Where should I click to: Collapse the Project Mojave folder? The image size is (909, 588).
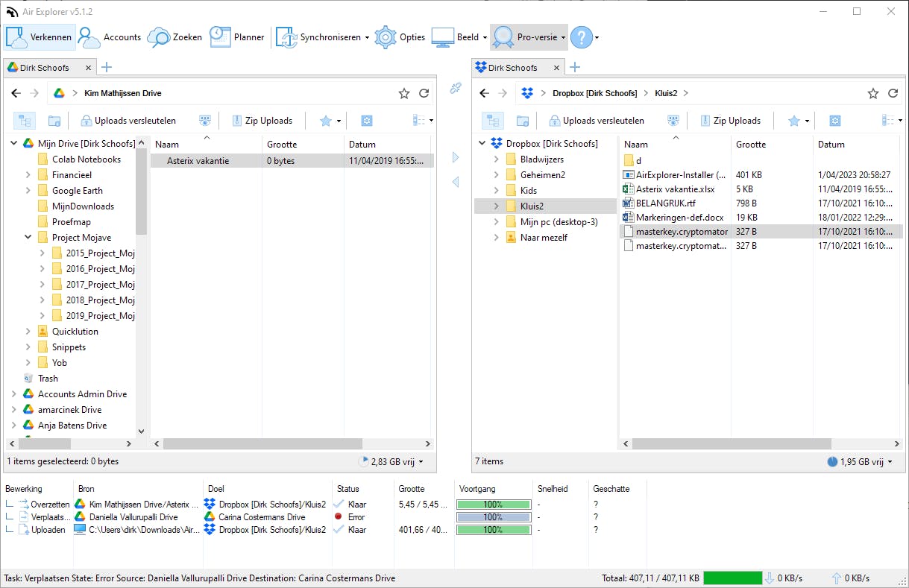pos(28,237)
